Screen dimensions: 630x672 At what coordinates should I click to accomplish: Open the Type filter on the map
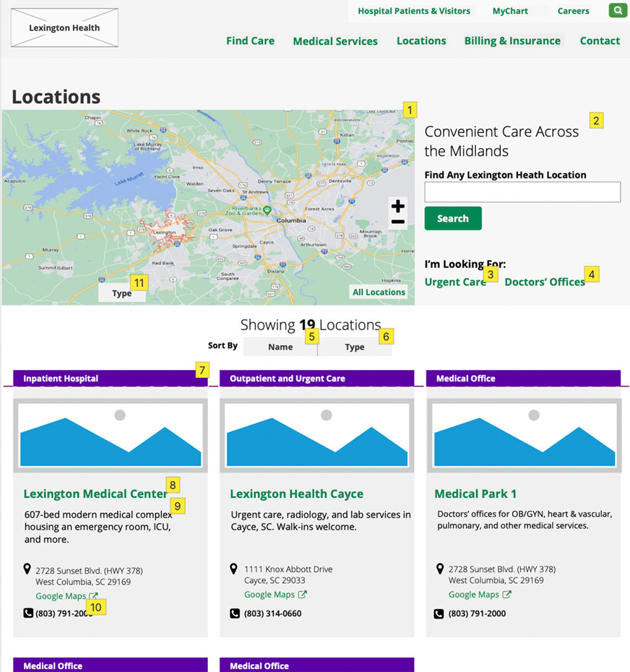[123, 293]
